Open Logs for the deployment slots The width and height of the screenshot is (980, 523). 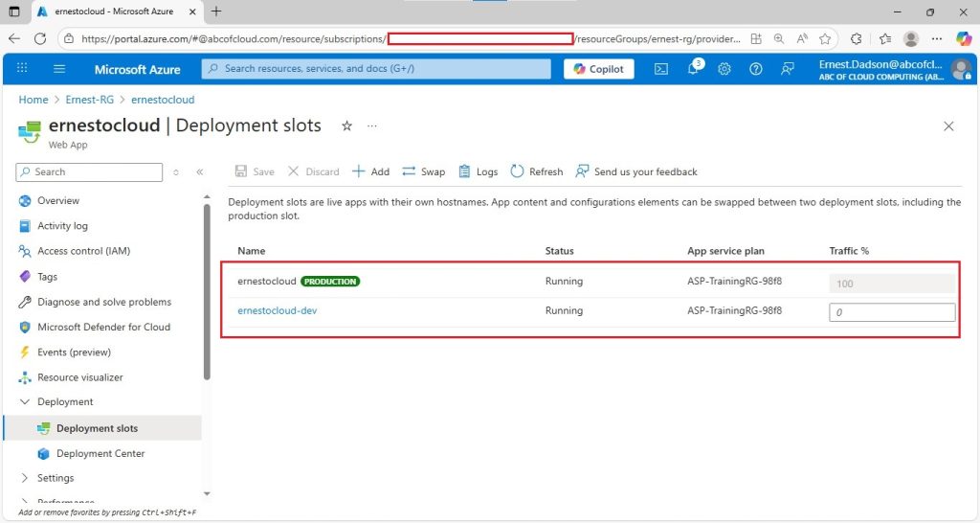pos(479,171)
